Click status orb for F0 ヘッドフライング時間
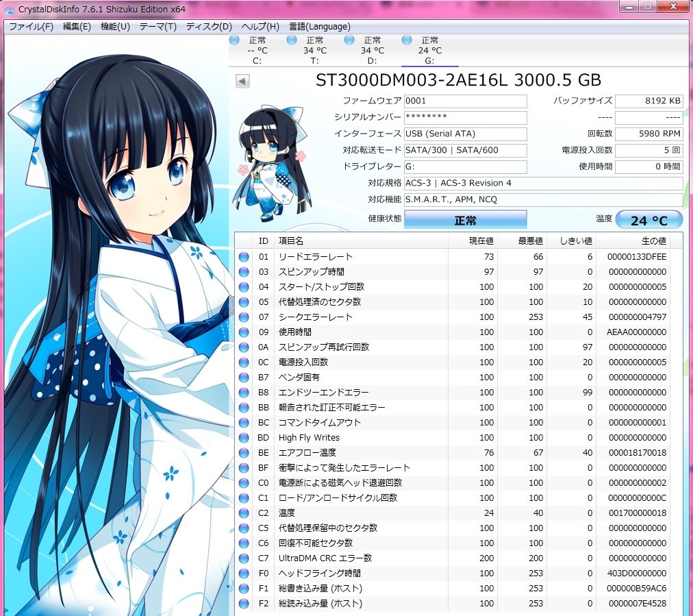693x616 pixels. (x=244, y=573)
